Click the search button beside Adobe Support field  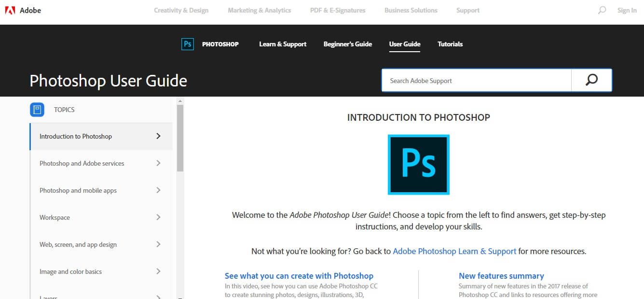[x=591, y=80]
